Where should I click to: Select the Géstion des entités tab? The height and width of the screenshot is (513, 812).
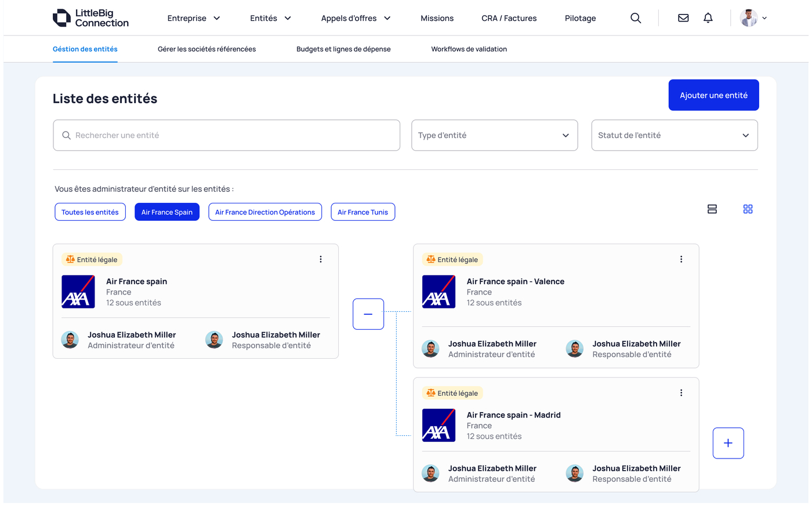(x=85, y=49)
